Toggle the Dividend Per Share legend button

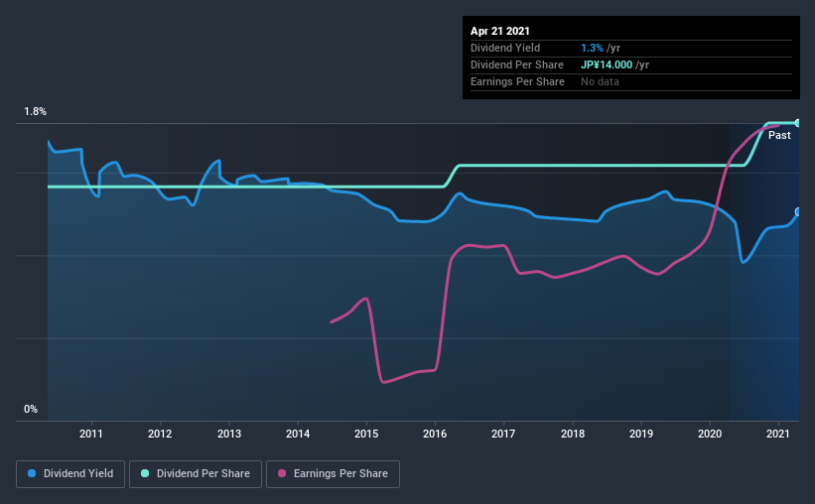click(196, 474)
